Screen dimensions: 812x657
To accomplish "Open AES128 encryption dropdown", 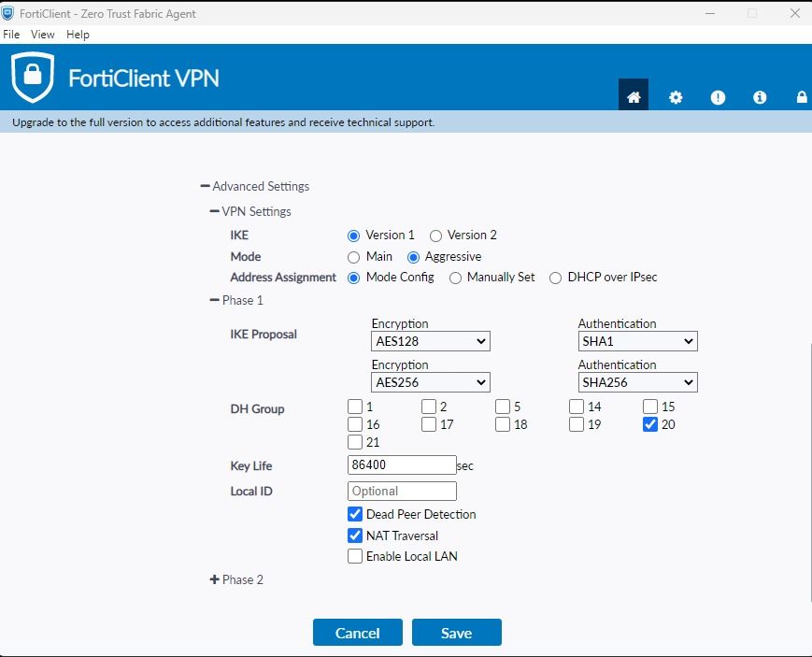I will [431, 341].
